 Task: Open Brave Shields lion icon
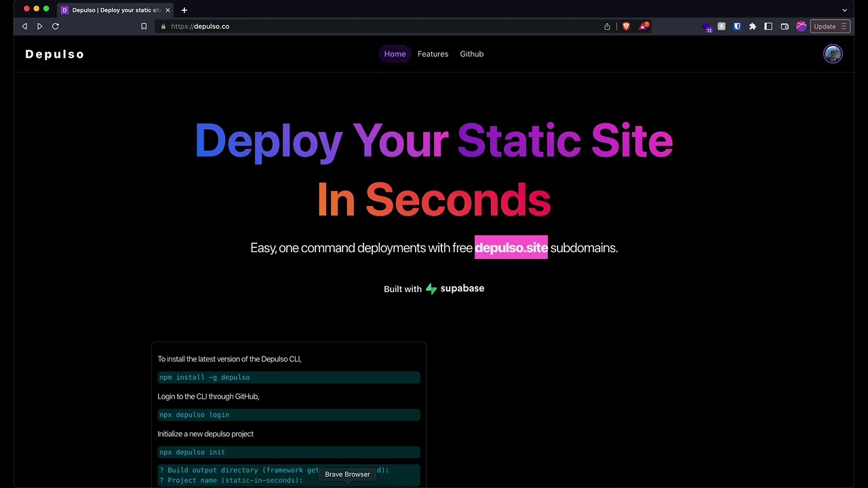[x=626, y=26]
